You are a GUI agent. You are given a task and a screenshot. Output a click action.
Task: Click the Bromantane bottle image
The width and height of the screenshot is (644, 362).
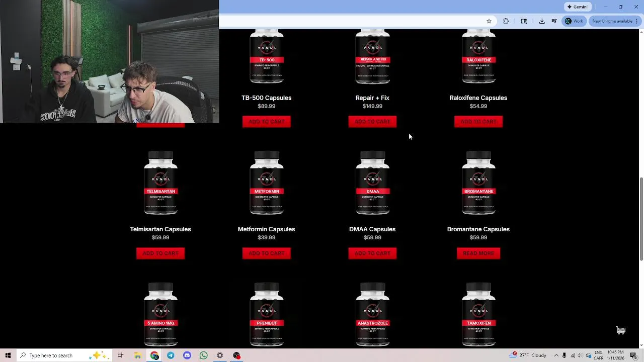pyautogui.click(x=478, y=183)
